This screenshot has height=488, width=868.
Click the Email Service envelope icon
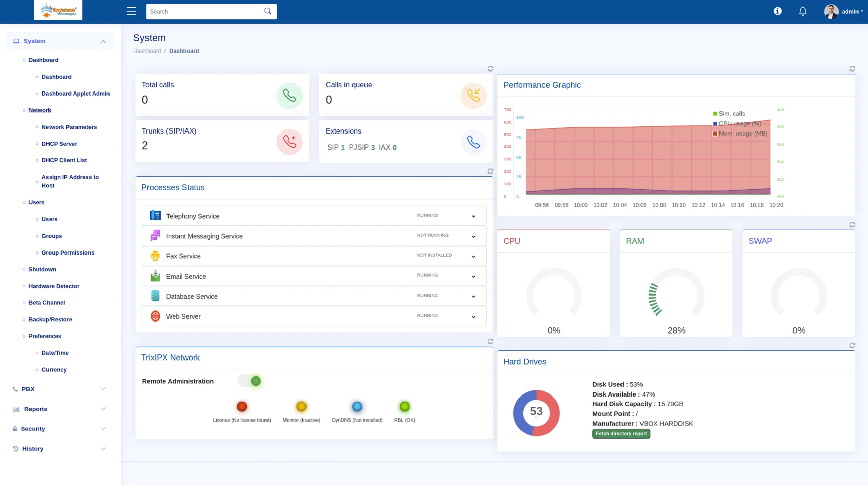pos(155,276)
